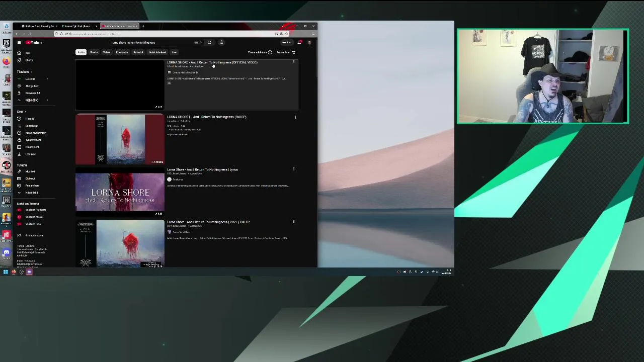This screenshot has width=644, height=362.
Task: Open the YouTube hamburger guide menu
Action: click(19, 42)
